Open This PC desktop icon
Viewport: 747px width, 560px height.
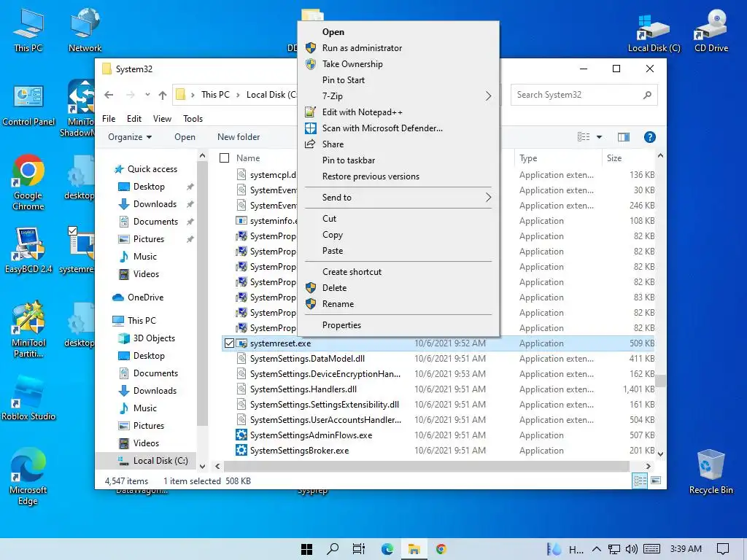coord(28,31)
